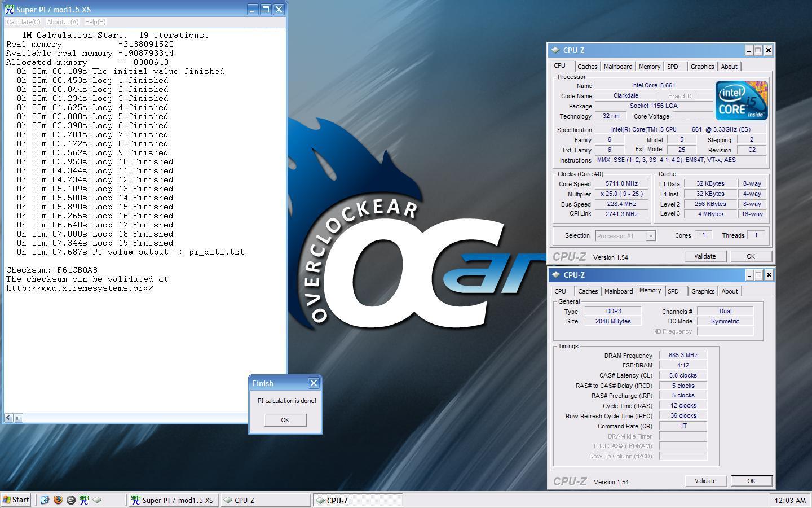Launch CPU-Z from the quick launch bar
The height and width of the screenshot is (508, 812).
click(x=97, y=500)
